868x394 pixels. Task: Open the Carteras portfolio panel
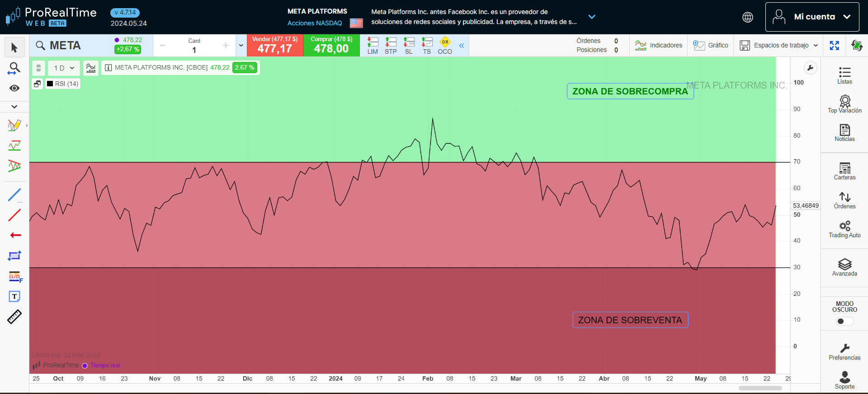[x=844, y=171]
